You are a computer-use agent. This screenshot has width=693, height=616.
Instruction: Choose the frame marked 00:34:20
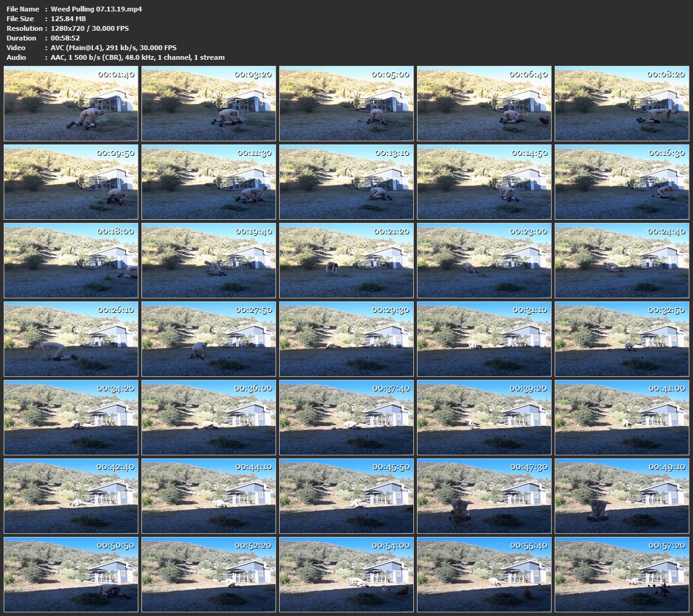point(71,417)
